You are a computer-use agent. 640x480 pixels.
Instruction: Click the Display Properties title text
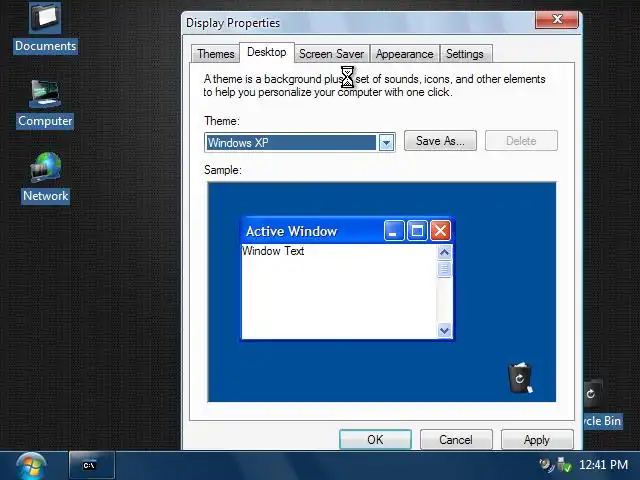[x=233, y=23]
